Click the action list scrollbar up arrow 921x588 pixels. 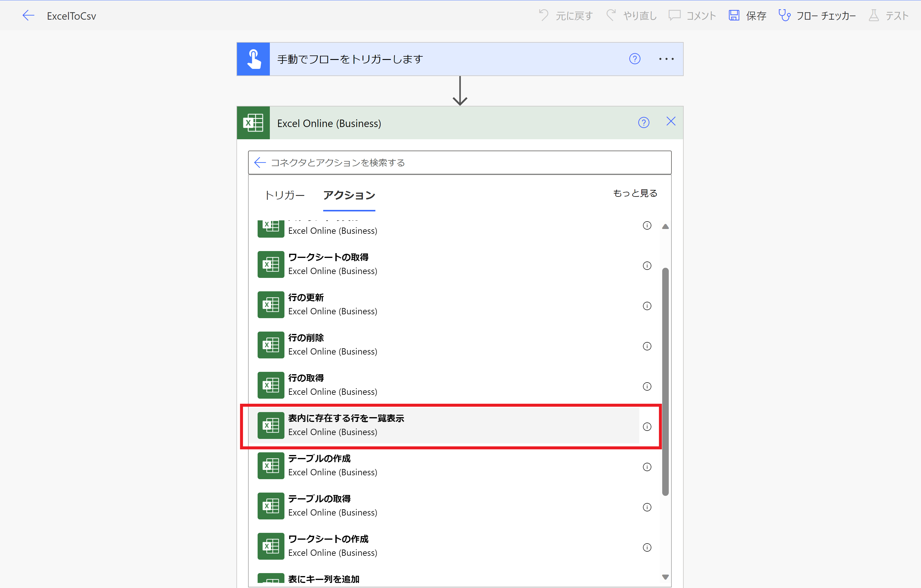(665, 227)
